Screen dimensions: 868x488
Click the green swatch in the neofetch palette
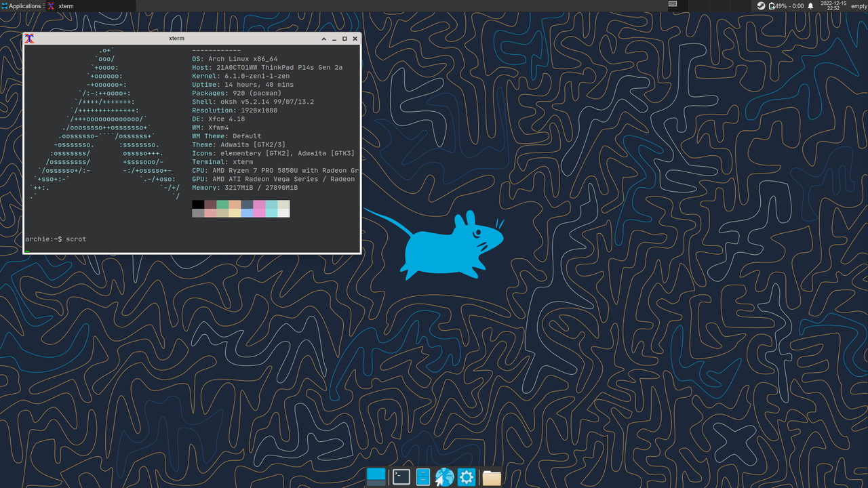pos(222,204)
